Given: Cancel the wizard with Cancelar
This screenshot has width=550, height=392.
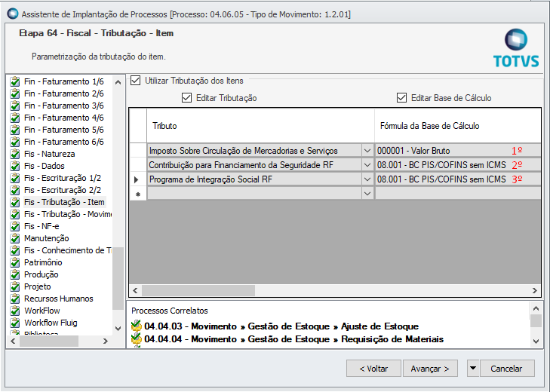Looking at the screenshot, I should coord(506,368).
